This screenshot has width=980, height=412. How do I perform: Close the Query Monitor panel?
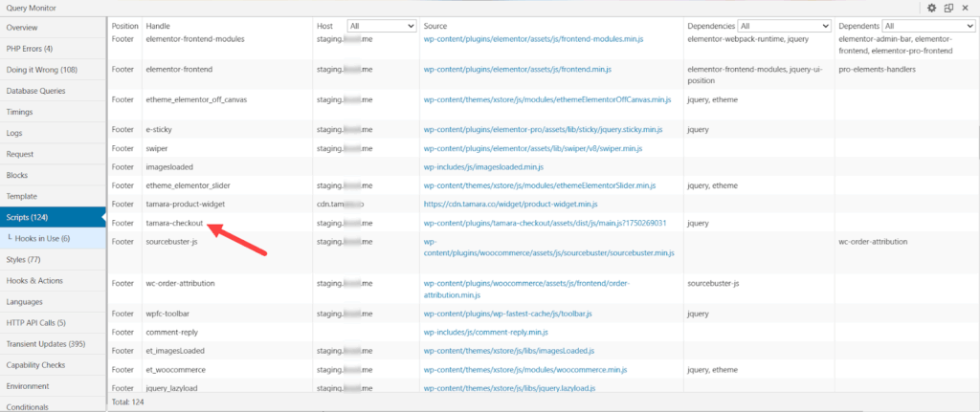[x=966, y=8]
